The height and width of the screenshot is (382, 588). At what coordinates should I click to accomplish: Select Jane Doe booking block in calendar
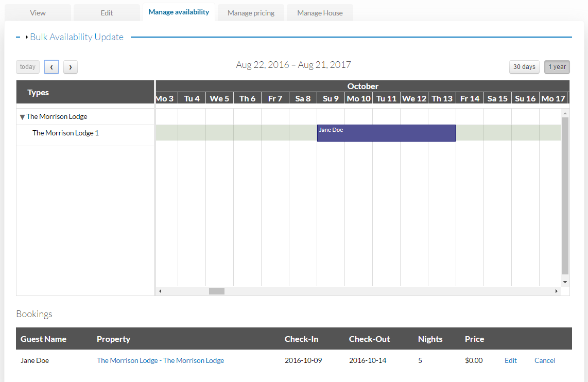click(386, 133)
